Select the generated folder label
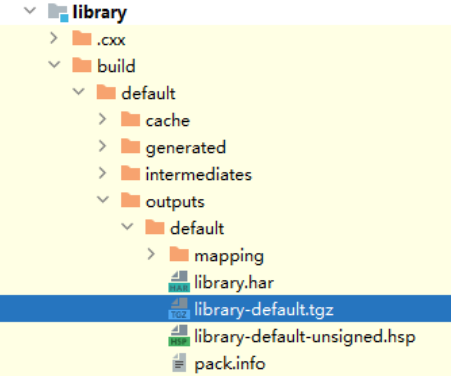The image size is (451, 379). tap(186, 148)
